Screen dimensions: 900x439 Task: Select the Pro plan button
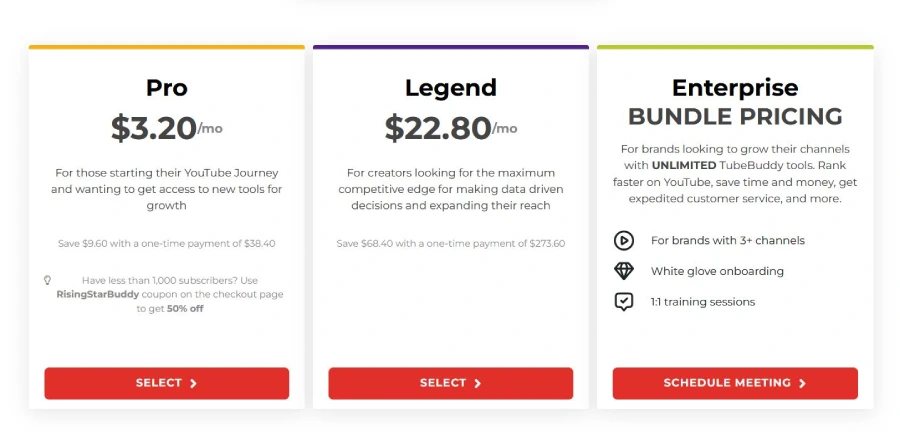pos(166,383)
